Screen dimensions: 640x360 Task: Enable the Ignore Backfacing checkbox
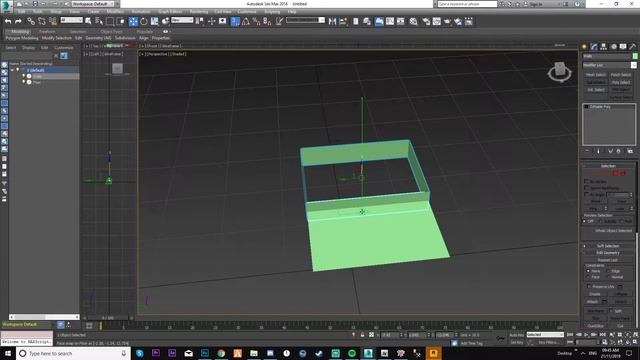tap(587, 188)
